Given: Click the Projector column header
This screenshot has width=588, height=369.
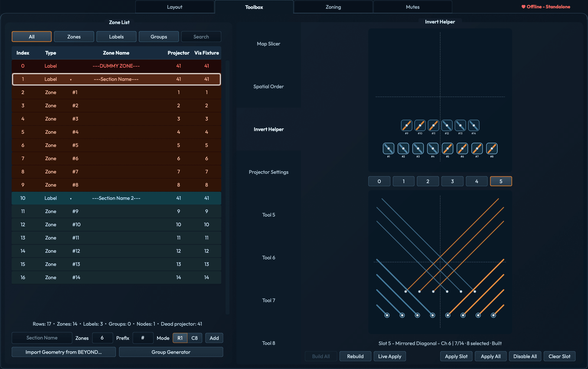Looking at the screenshot, I should point(179,53).
